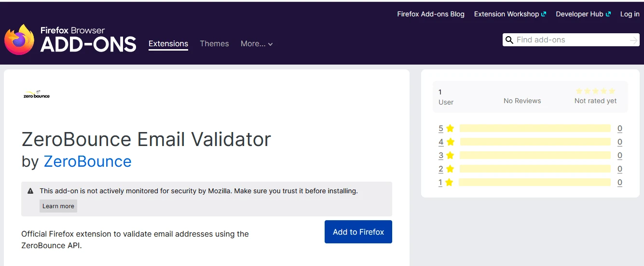Viewport: 644px width, 266px height.
Task: Expand the More... dropdown menu
Action: (x=257, y=44)
